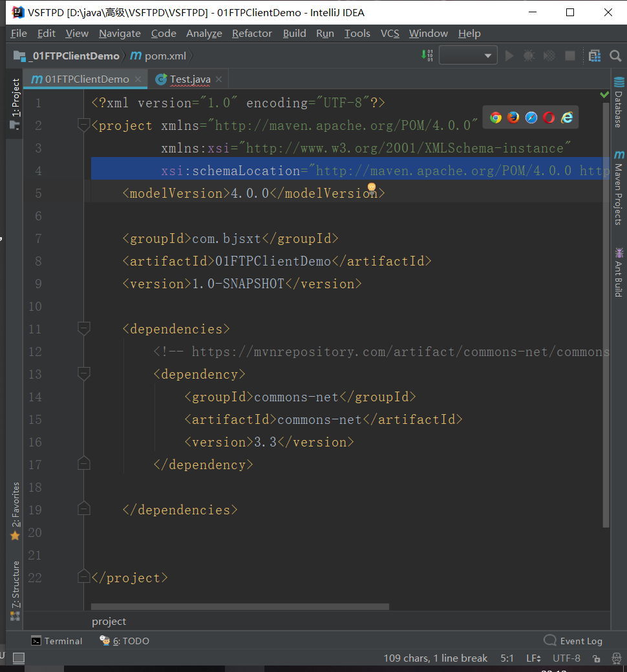
Task: Close the Test.java editor tab
Action: point(218,79)
